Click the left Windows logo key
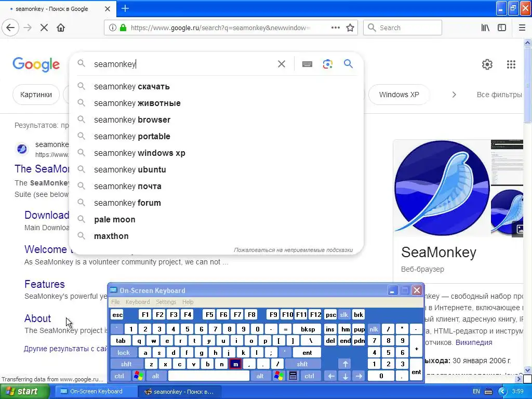Viewport: 532px width, 399px height. 138,376
